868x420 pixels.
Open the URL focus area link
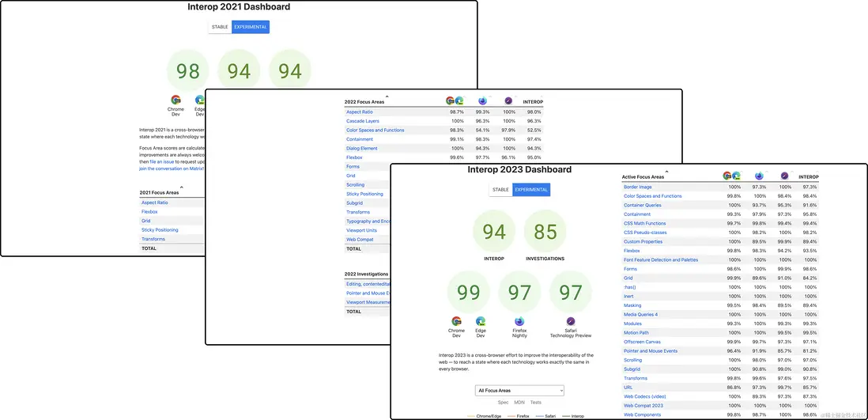click(628, 388)
